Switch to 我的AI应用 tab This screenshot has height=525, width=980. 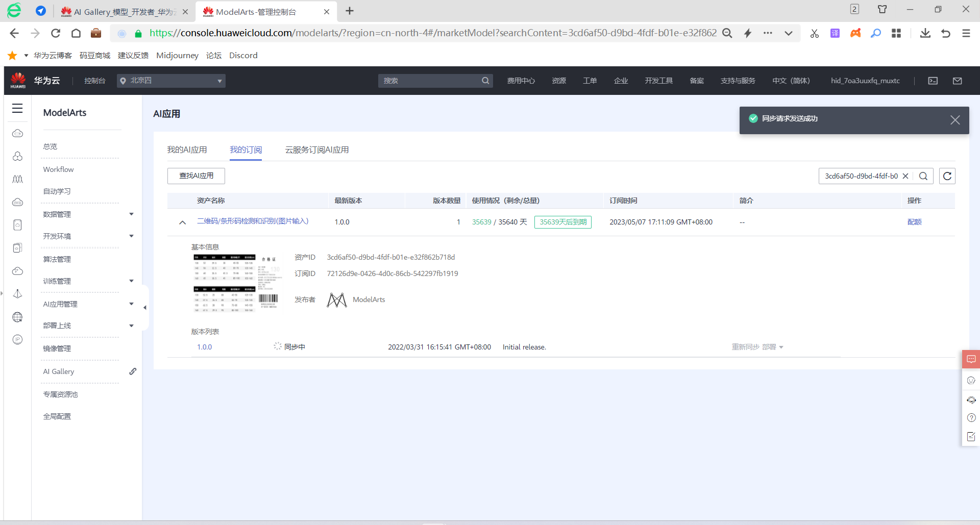[187, 149]
